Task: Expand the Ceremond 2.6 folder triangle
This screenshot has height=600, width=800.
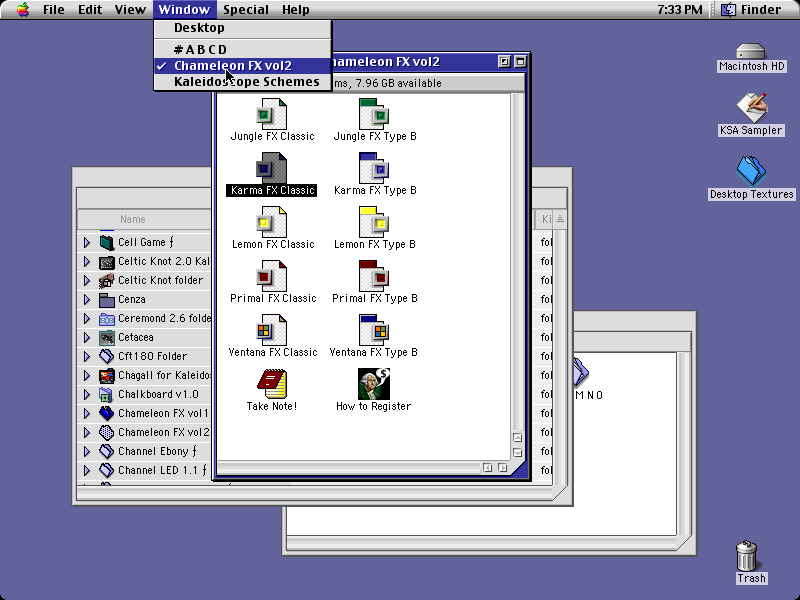Action: point(87,318)
